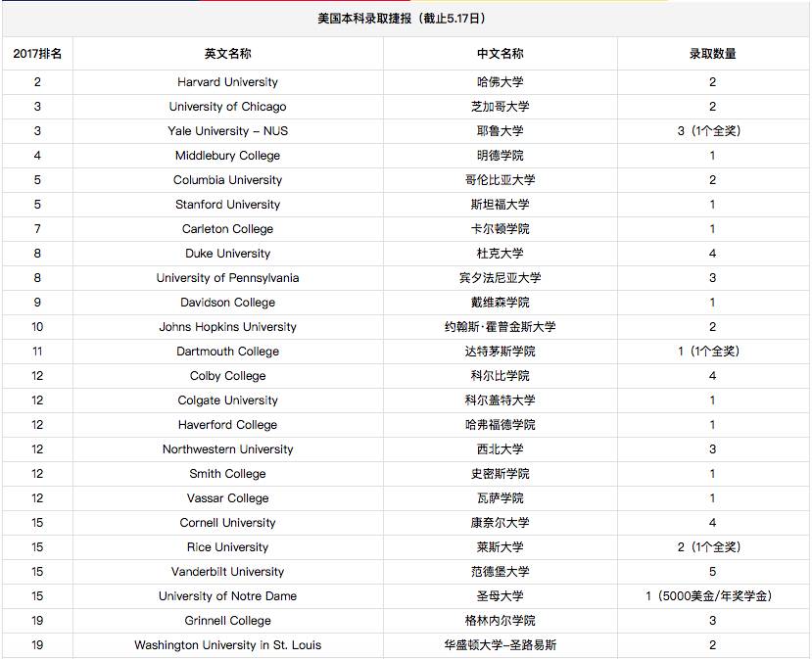Click the 圣母大学 cell
Viewport: 812px width, 659px height.
pyautogui.click(x=501, y=596)
